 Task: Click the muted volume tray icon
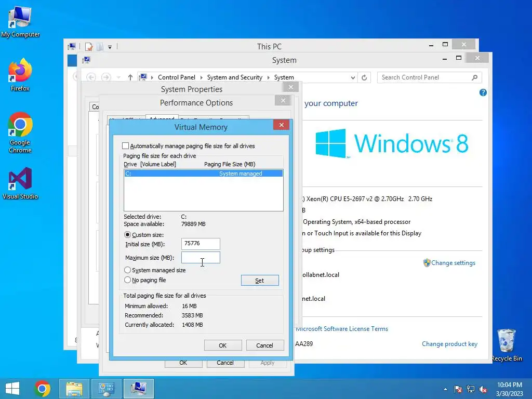click(x=483, y=389)
